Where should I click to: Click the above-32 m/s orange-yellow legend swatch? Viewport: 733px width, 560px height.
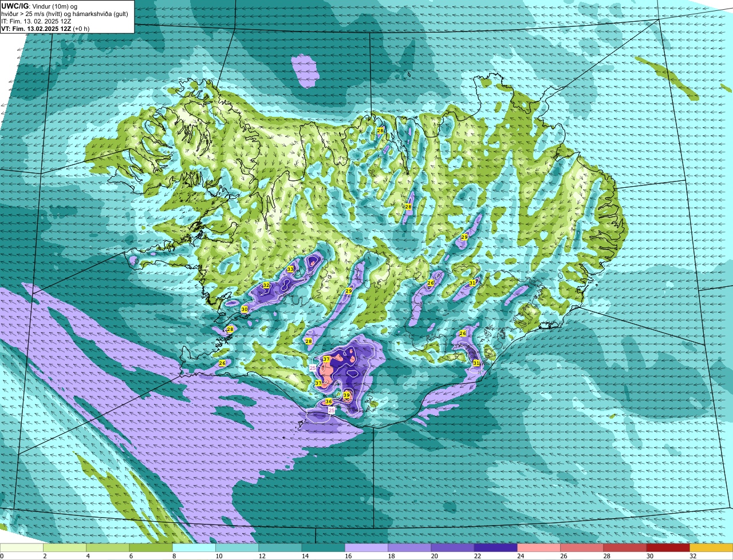(711, 547)
